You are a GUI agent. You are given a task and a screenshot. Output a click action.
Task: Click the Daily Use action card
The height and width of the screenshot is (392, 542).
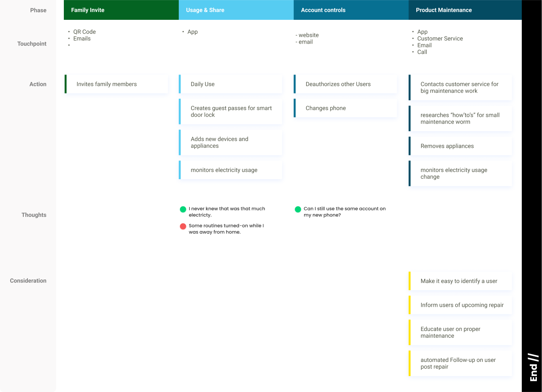click(x=230, y=84)
